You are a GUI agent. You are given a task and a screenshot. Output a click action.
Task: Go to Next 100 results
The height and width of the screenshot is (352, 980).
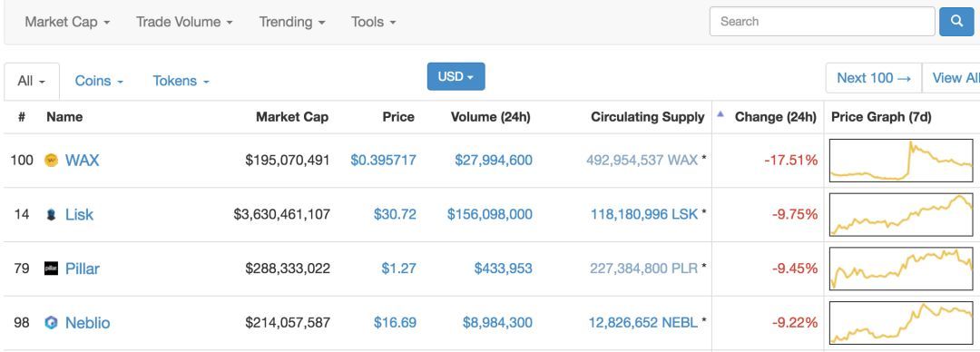[874, 78]
